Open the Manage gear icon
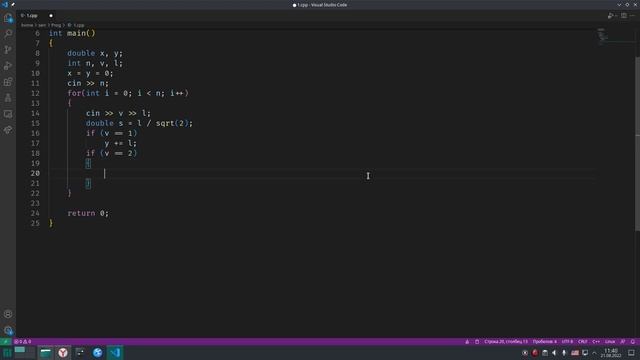This screenshot has width=640, height=360. tap(8, 330)
